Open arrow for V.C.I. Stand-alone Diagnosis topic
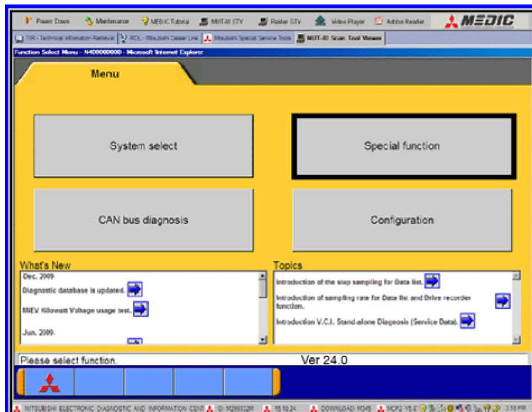This screenshot has height=412, width=532. (467, 321)
